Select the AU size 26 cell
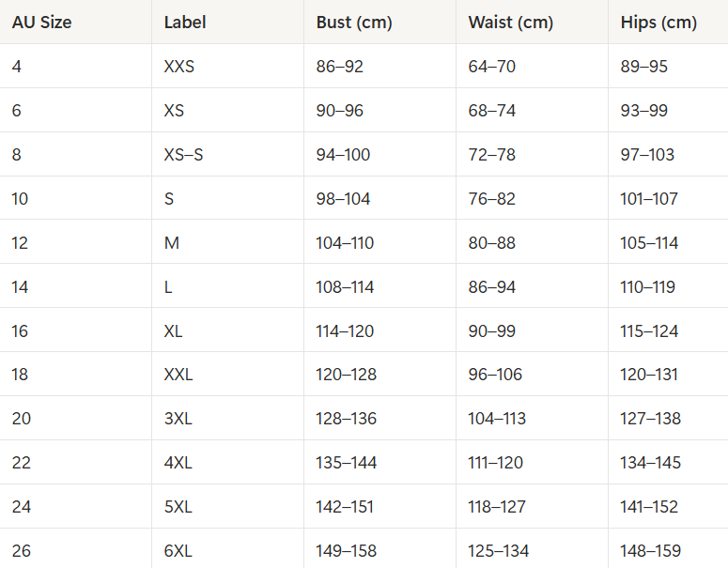The width and height of the screenshot is (728, 568). click(x=22, y=551)
